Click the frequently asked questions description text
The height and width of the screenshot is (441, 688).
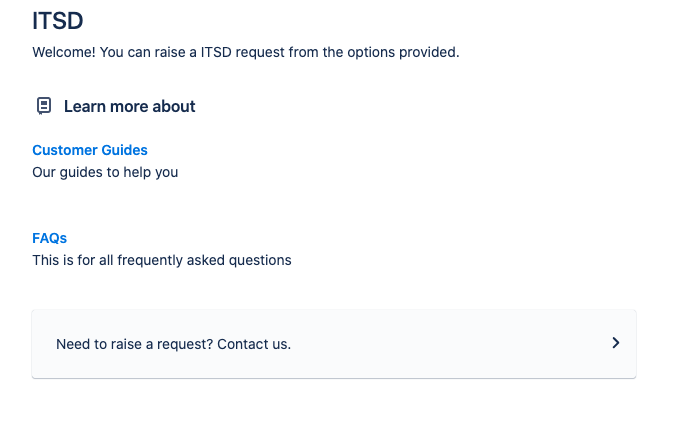pos(162,260)
